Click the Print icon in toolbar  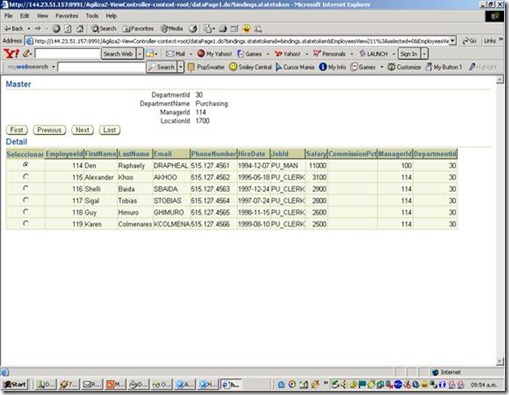[223, 29]
